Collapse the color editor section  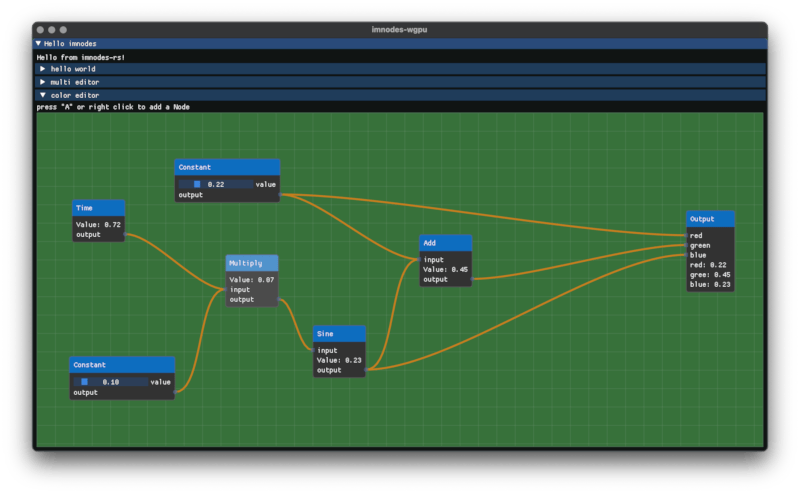coord(43,95)
